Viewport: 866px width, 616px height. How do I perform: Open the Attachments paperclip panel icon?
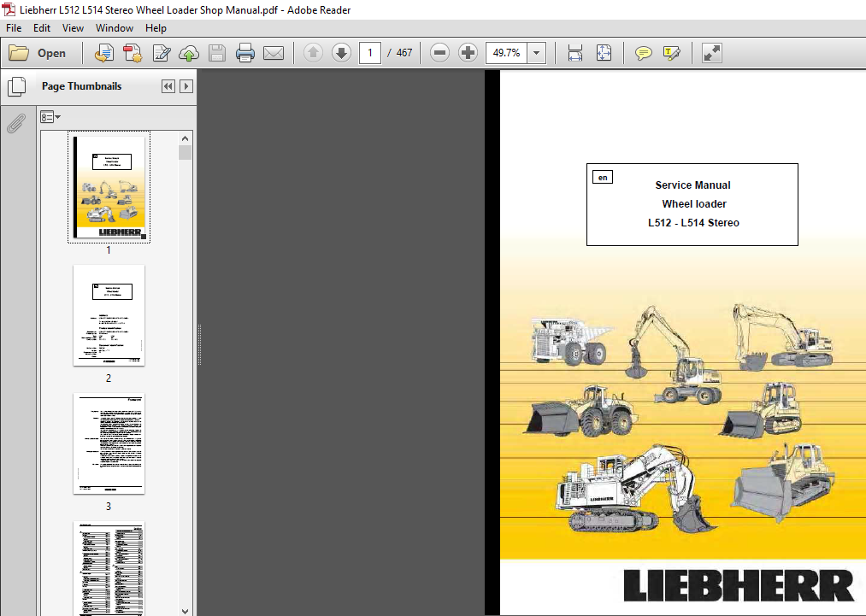[16, 124]
